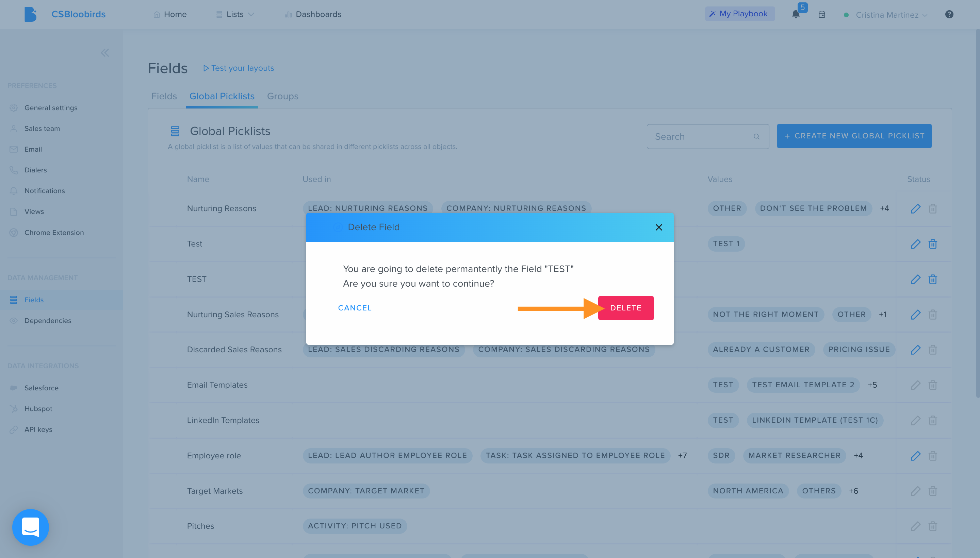This screenshot has width=980, height=558.
Task: Click trash icon for Email Templates
Action: [933, 385]
